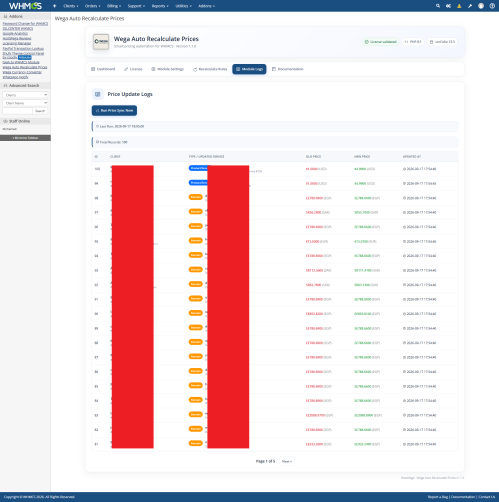
Task: Switch to the Module Settings tab
Action: pyautogui.click(x=168, y=69)
